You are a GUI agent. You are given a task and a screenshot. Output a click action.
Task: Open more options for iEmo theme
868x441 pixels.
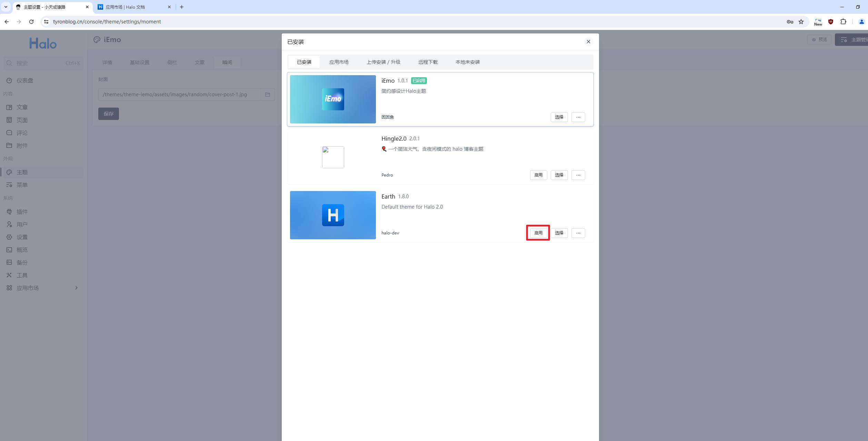[x=578, y=117]
